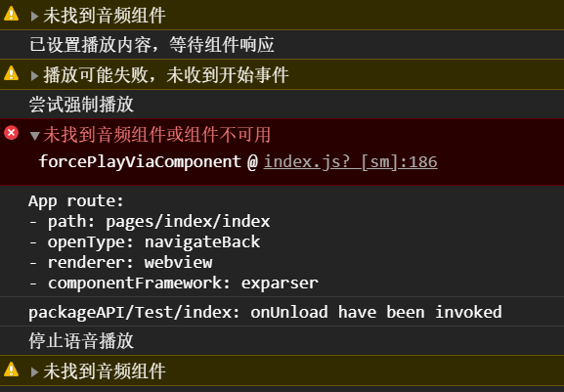
Task: Collapse the 未找到音频组件或组件不可用 error stack trace
Action: coord(34,136)
